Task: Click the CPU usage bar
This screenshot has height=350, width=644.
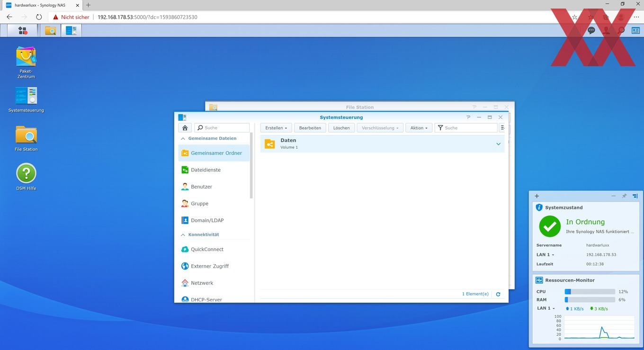Action: click(590, 292)
